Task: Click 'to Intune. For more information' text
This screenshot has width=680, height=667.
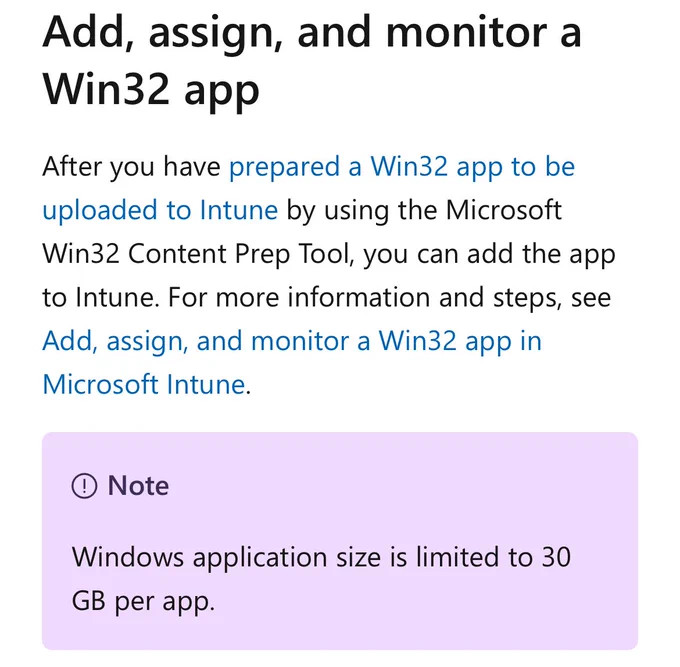Action: tap(236, 298)
